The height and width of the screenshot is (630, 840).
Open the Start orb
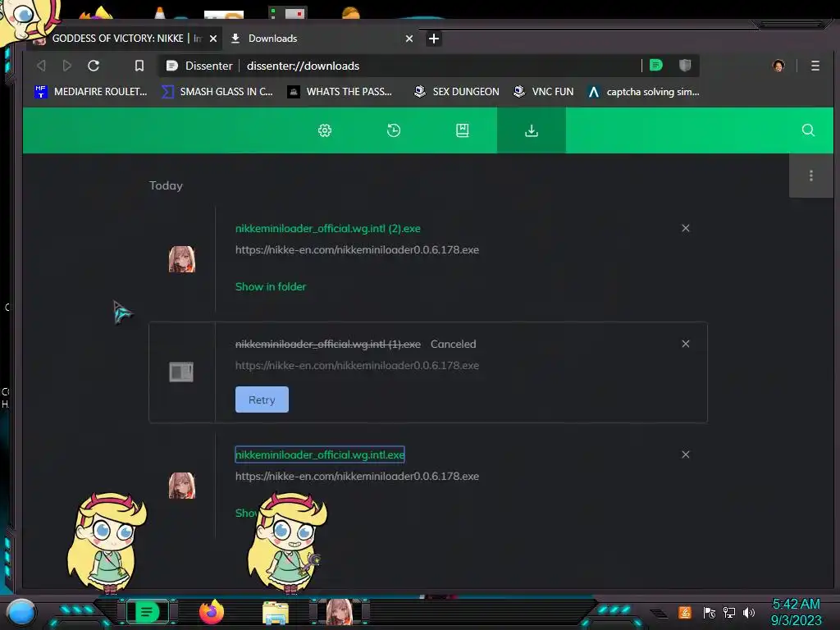pyautogui.click(x=21, y=612)
